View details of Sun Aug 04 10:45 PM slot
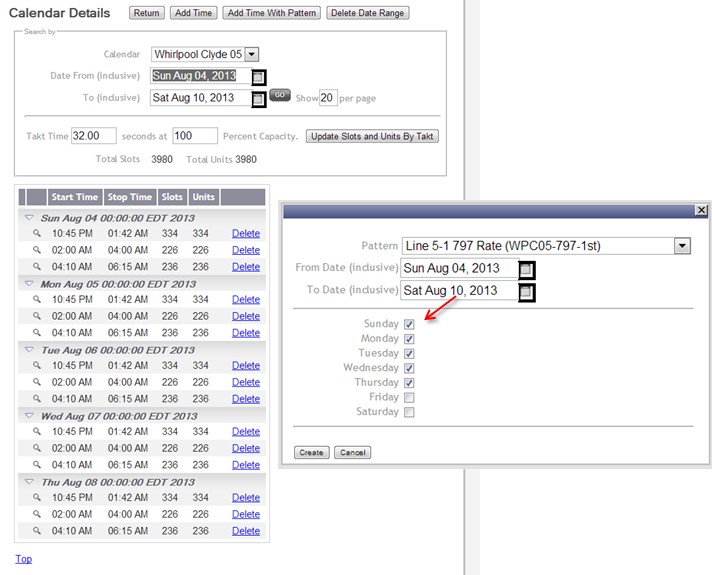Viewport: 712px width, 575px height. click(x=37, y=233)
